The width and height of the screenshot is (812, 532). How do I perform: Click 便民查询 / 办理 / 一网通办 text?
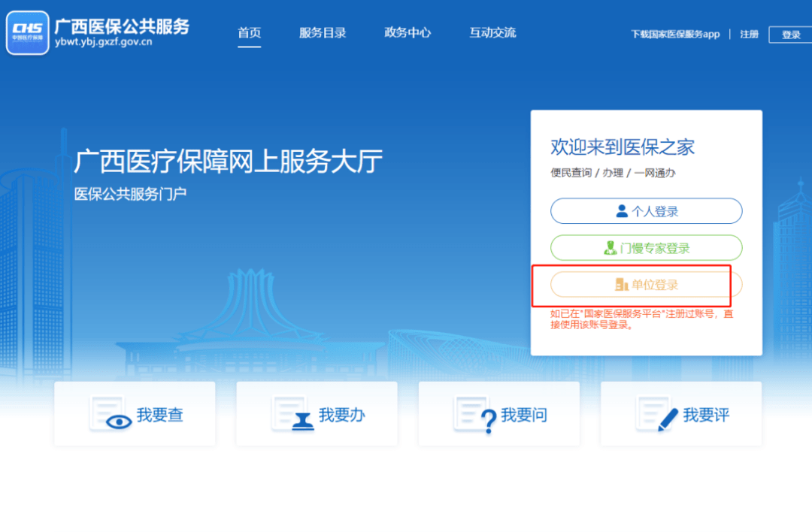pyautogui.click(x=613, y=173)
